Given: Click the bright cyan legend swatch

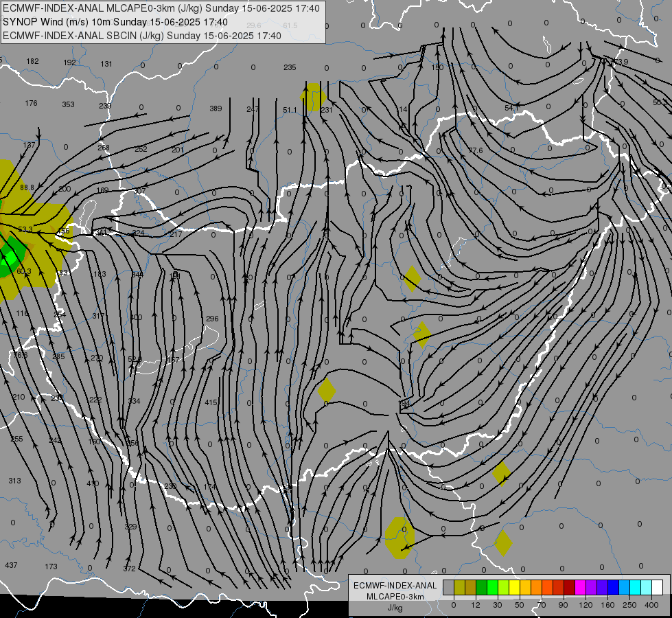Looking at the screenshot, I should 635,588.
